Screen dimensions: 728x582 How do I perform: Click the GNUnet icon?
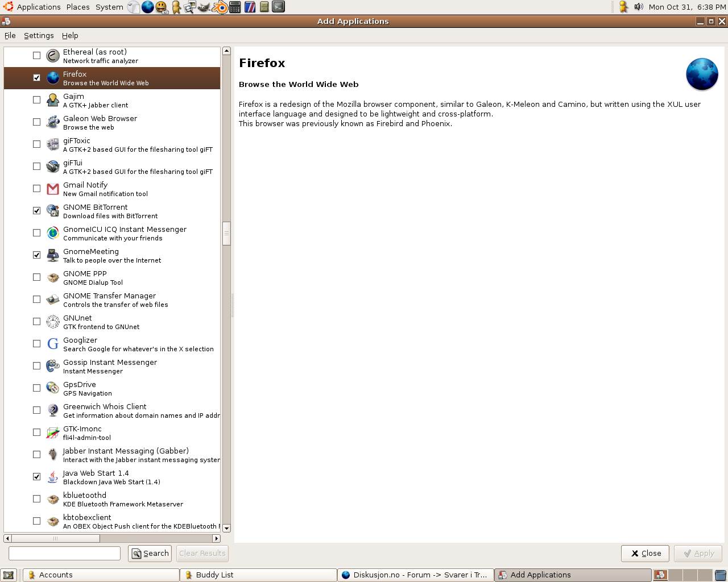(x=53, y=322)
